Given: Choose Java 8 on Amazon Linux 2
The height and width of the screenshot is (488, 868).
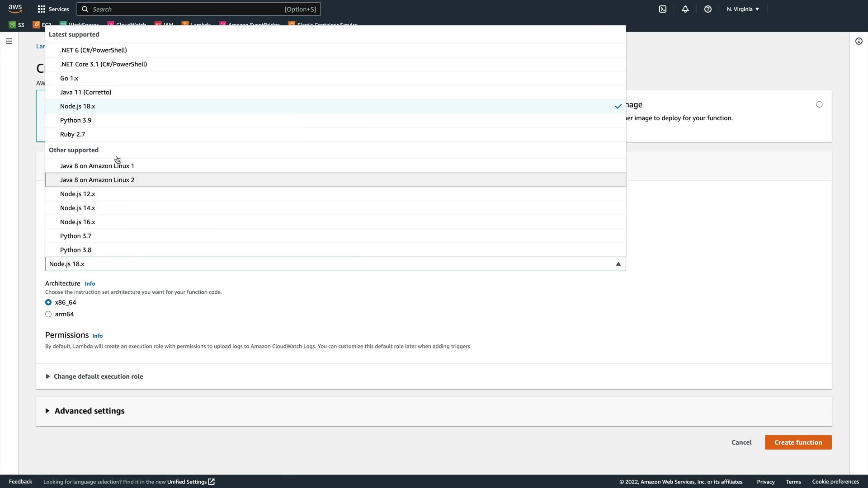Looking at the screenshot, I should (x=97, y=180).
